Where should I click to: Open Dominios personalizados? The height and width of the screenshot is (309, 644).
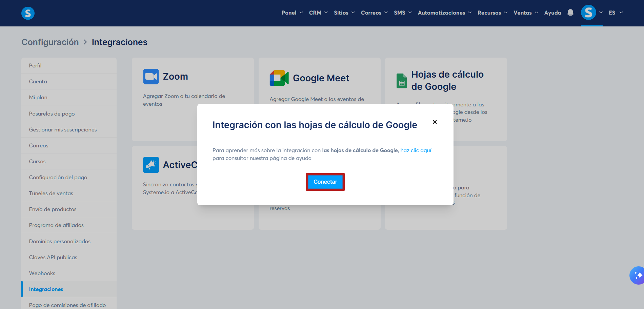coord(69,241)
